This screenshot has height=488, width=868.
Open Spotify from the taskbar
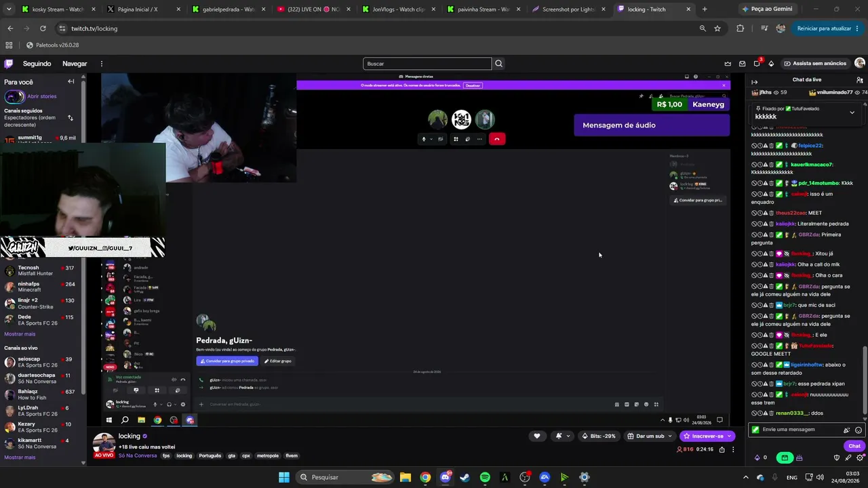coord(485,477)
